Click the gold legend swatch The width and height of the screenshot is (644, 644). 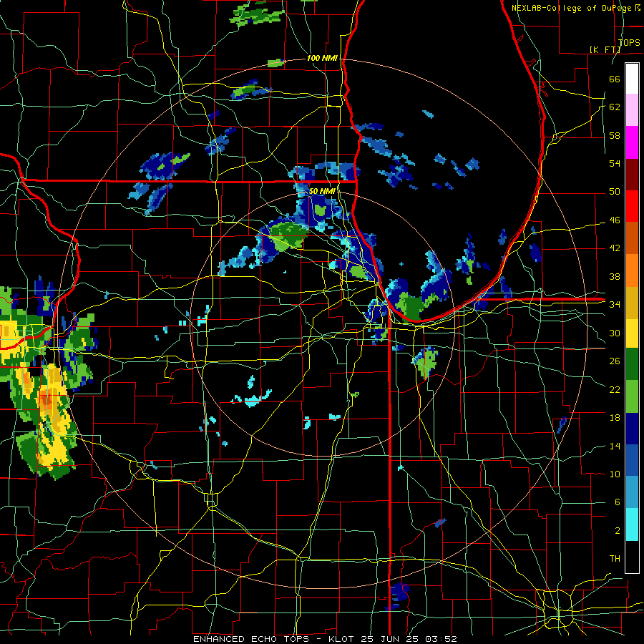tap(632, 303)
